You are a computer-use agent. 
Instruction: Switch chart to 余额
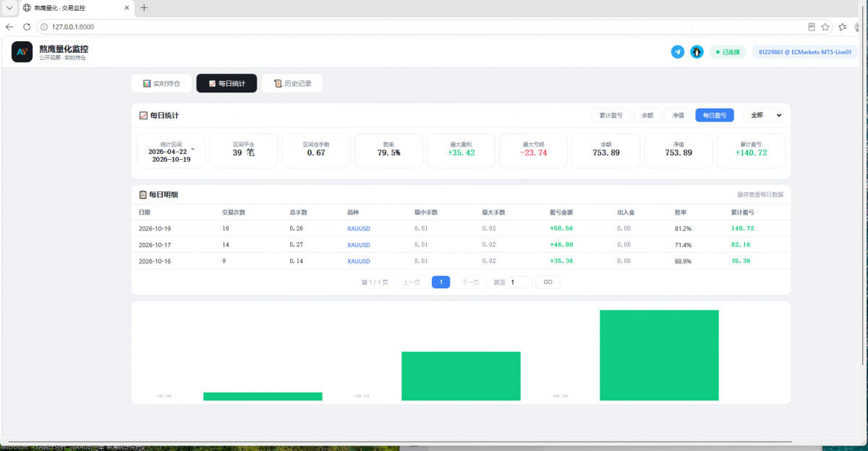(x=647, y=115)
